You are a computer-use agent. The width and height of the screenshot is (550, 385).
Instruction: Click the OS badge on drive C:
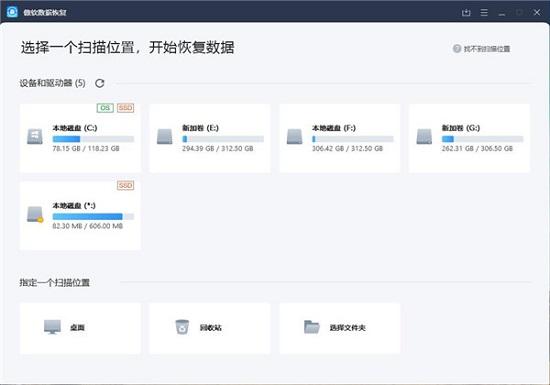click(105, 108)
